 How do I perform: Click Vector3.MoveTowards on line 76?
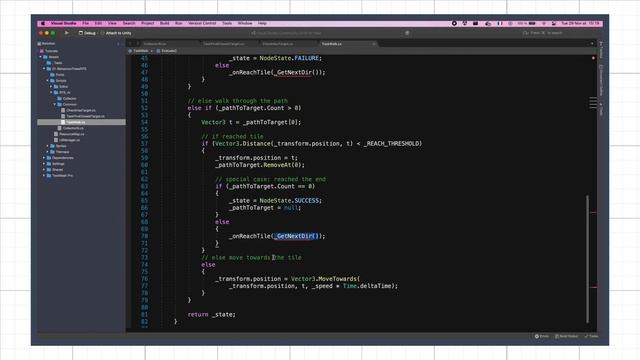(324, 279)
